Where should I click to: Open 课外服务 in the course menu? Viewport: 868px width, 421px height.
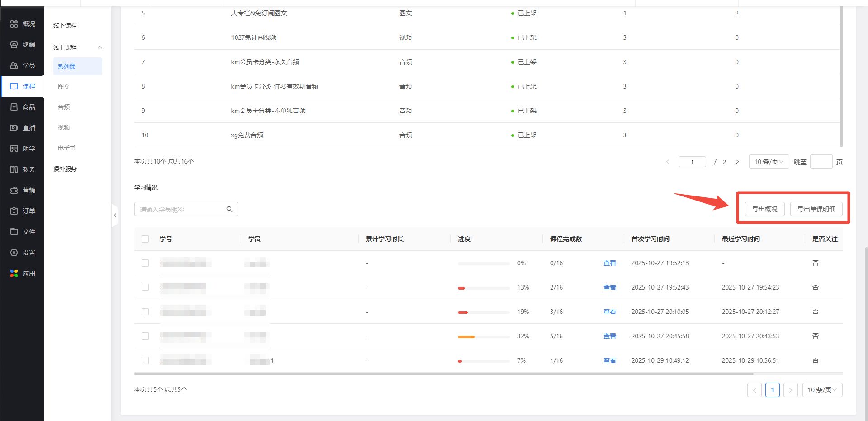(x=65, y=169)
